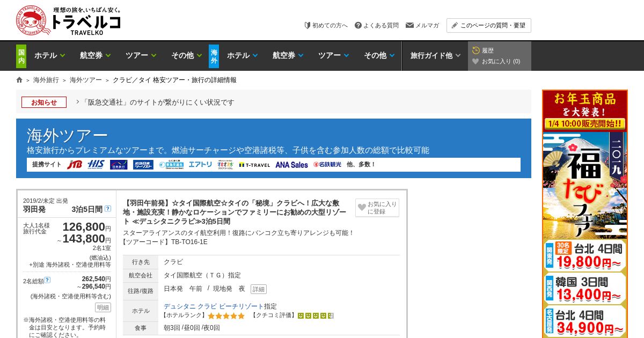
Task: Expand overseas その他 menu
Action: click(x=379, y=55)
